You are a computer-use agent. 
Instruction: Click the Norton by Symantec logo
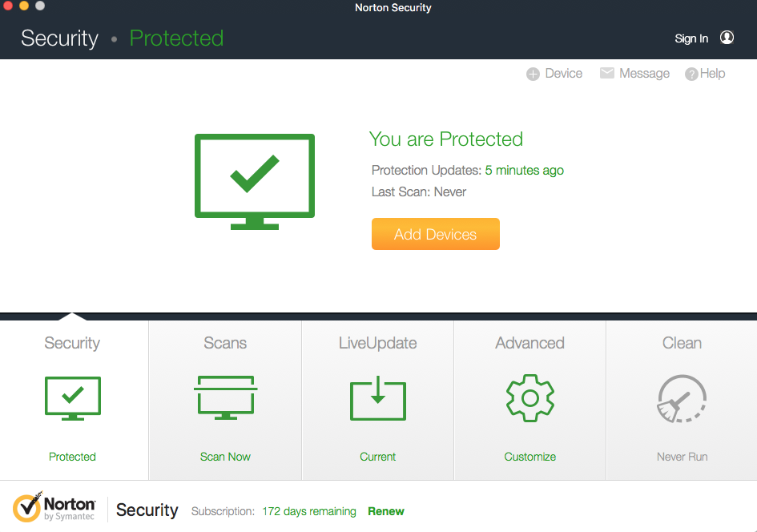point(54,510)
